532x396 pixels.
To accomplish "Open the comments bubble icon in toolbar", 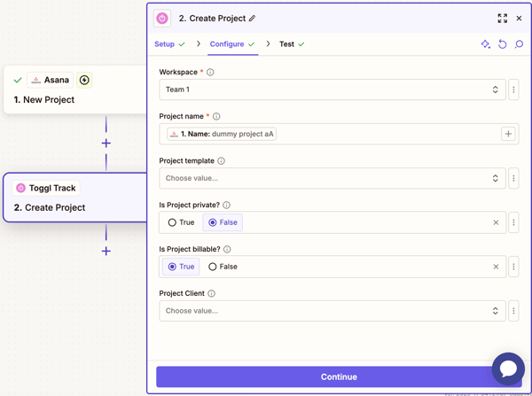I will (520, 44).
